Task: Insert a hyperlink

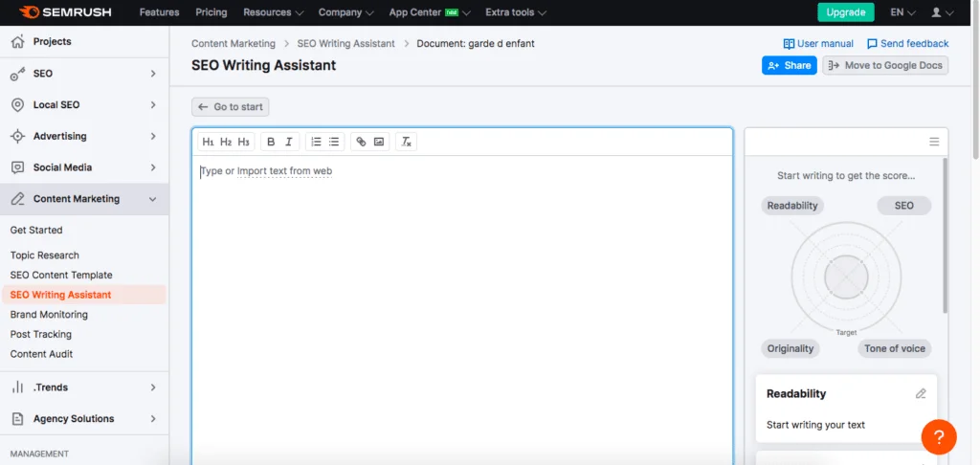Action: click(361, 142)
